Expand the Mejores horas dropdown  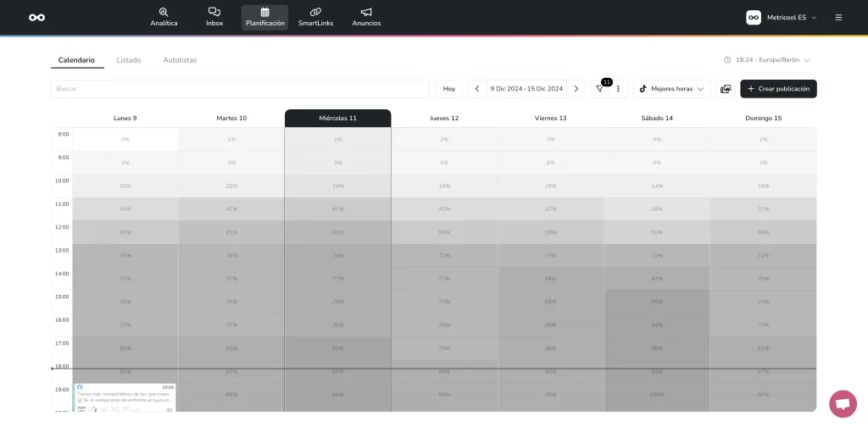pyautogui.click(x=672, y=89)
